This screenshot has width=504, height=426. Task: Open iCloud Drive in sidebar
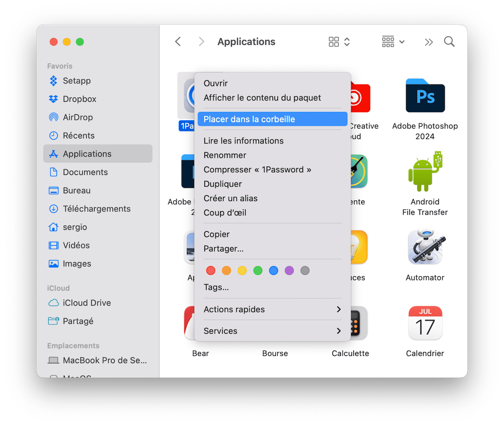(x=87, y=303)
